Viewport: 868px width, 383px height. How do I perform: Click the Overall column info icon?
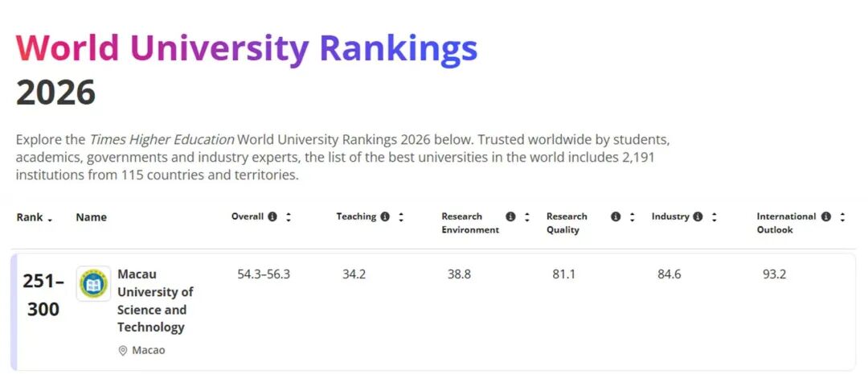point(272,217)
